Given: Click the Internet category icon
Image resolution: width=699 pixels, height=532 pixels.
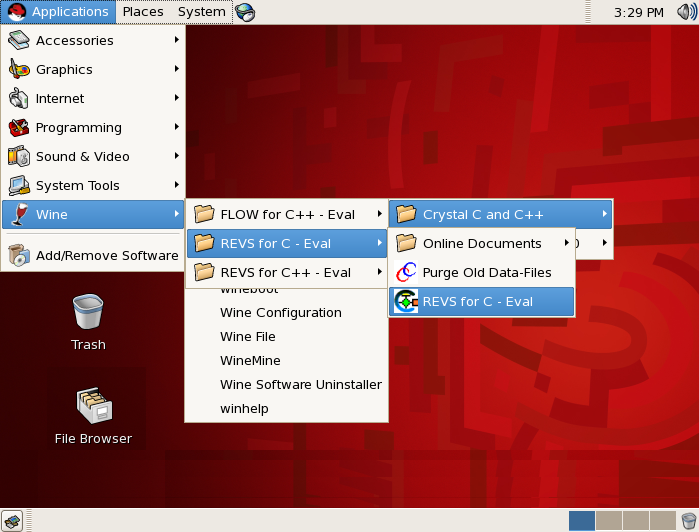Looking at the screenshot, I should [19, 98].
